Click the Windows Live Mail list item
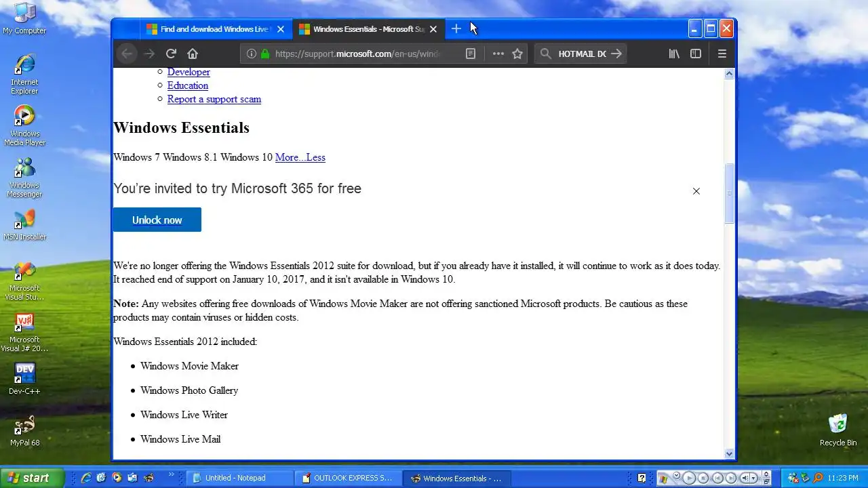 coord(180,439)
